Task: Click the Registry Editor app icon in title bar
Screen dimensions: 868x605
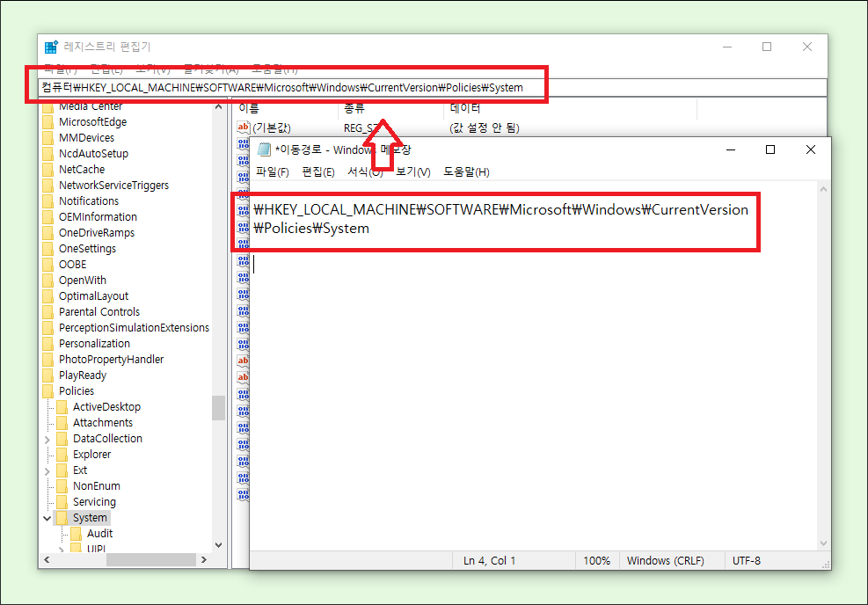Action: coord(51,47)
